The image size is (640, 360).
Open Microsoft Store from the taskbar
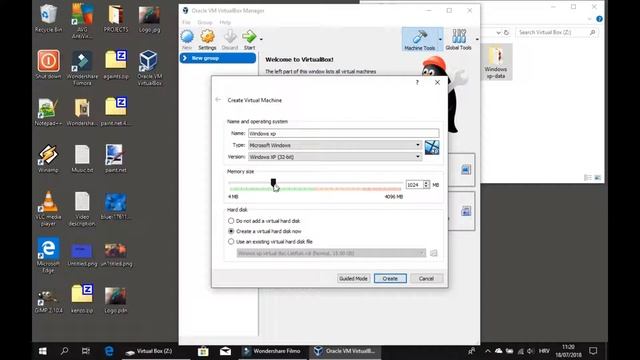point(203,351)
